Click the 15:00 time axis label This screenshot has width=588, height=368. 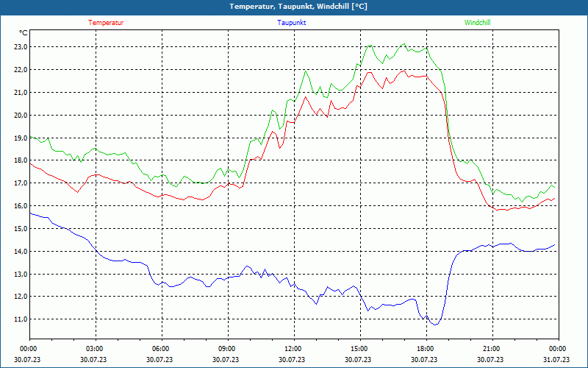[359, 349]
